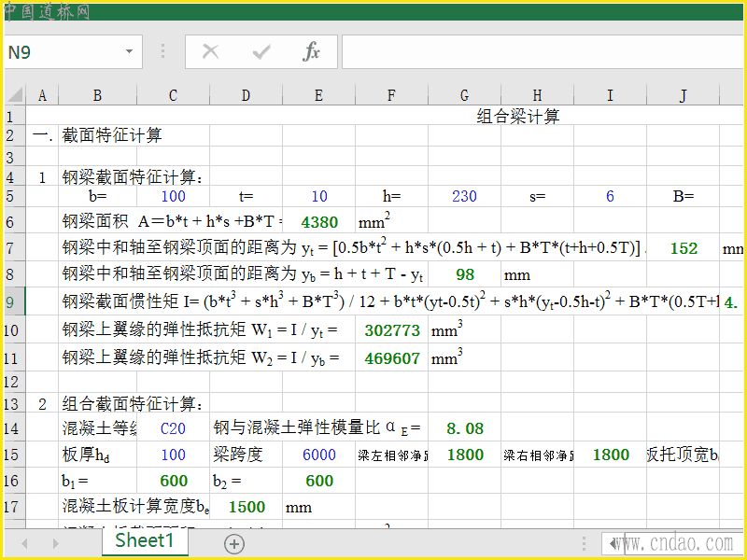The height and width of the screenshot is (560, 747).
Task: Click the heading 截面特征计算 in row 2
Action: pyautogui.click(x=112, y=135)
